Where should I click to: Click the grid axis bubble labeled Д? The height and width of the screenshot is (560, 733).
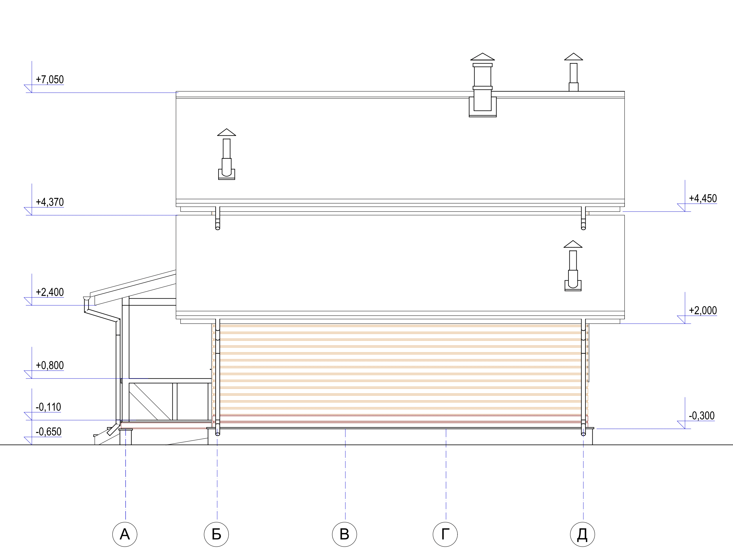point(582,534)
